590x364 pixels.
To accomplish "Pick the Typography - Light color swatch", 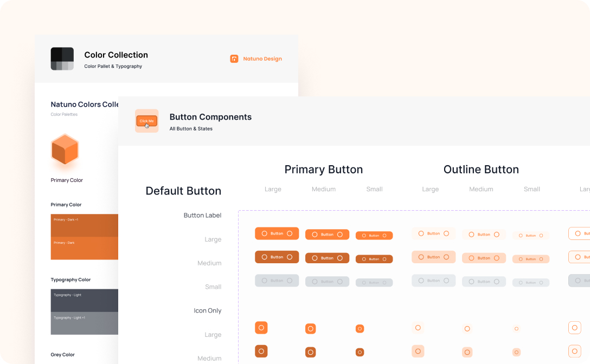I will 84,300.
